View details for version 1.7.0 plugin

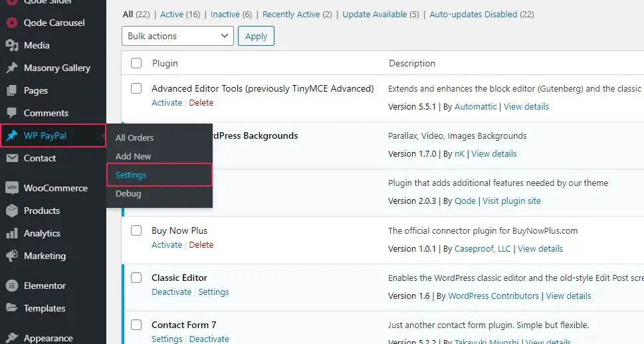494,154
